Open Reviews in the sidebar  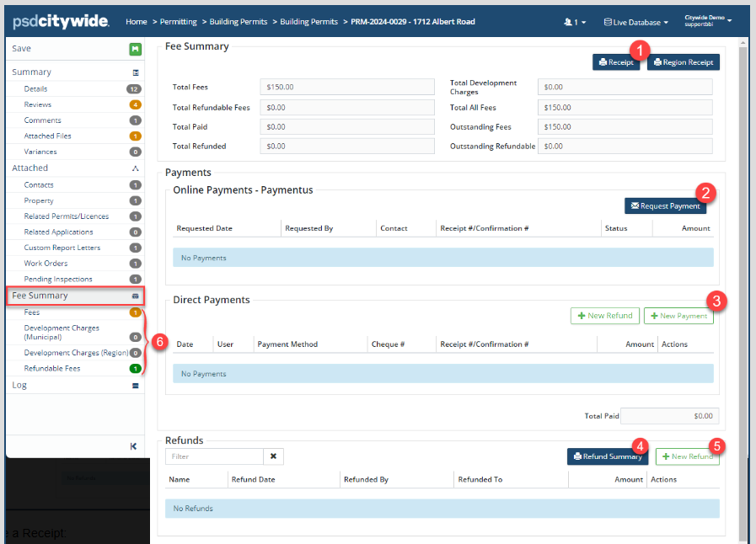[x=38, y=104]
